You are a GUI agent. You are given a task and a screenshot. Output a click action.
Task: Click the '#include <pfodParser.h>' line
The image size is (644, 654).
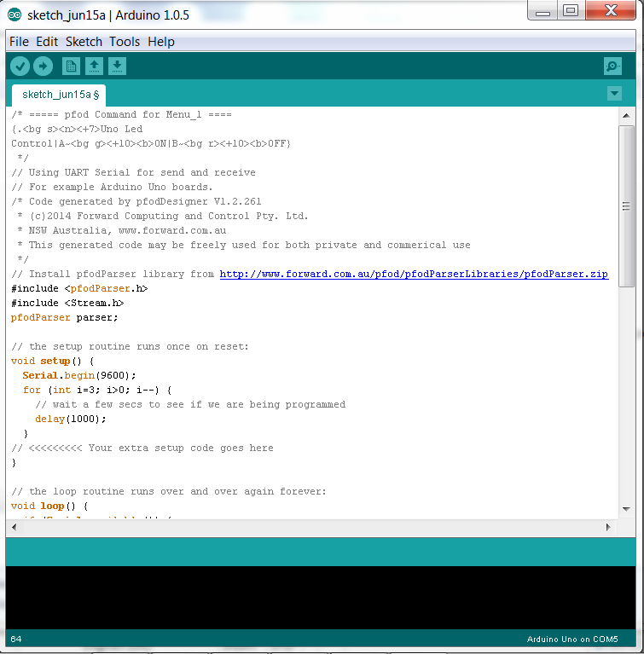pos(79,288)
